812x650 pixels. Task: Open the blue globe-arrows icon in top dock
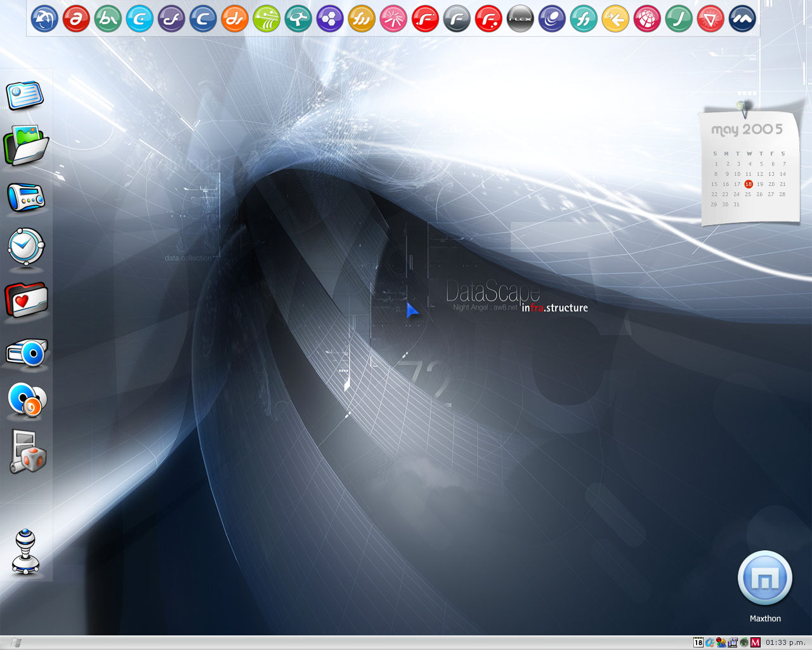coord(44,19)
